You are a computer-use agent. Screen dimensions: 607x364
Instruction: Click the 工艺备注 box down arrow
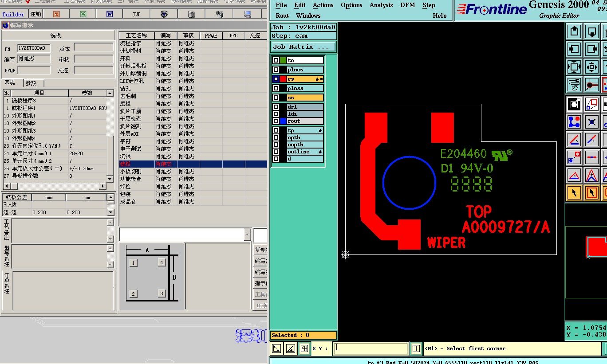coord(110,239)
